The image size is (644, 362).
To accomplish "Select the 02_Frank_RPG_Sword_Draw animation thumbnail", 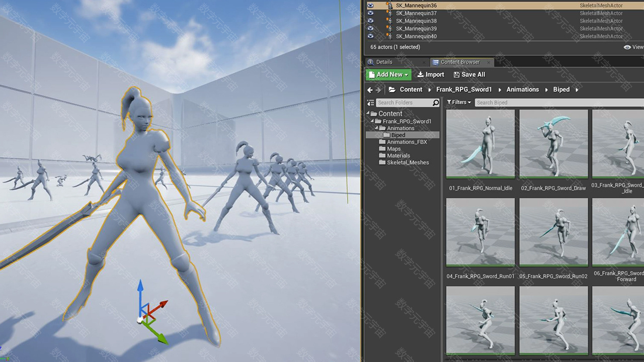I will pyautogui.click(x=553, y=144).
